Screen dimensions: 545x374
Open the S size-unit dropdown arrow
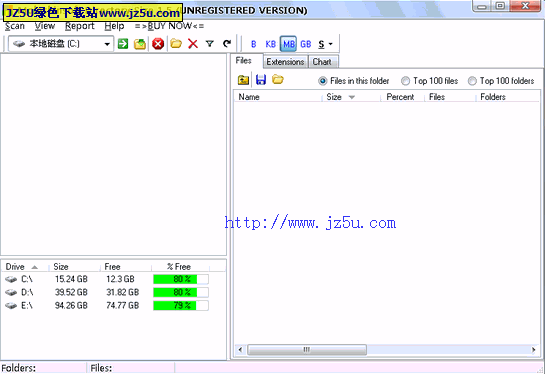click(330, 44)
